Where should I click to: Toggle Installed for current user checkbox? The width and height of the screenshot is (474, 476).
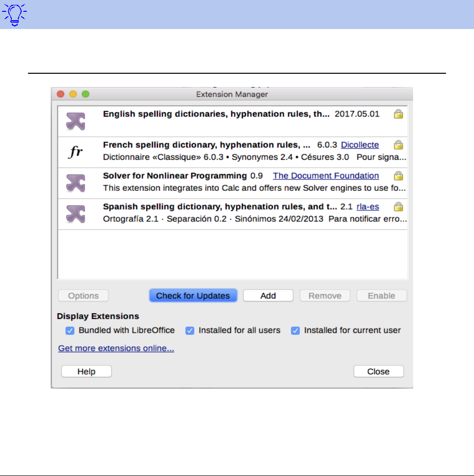pyautogui.click(x=295, y=330)
